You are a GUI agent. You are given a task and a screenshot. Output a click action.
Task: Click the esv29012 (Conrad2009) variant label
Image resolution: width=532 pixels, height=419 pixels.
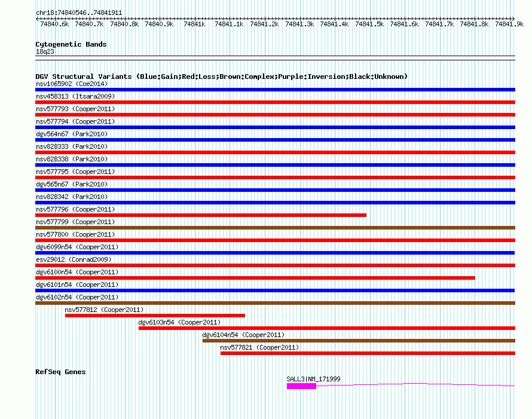click(74, 259)
